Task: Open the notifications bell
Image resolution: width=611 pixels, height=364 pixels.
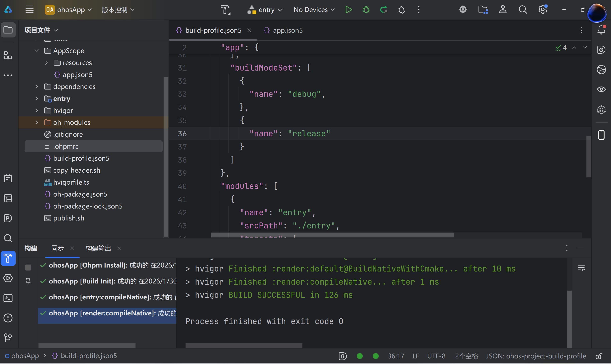Action: click(x=601, y=30)
